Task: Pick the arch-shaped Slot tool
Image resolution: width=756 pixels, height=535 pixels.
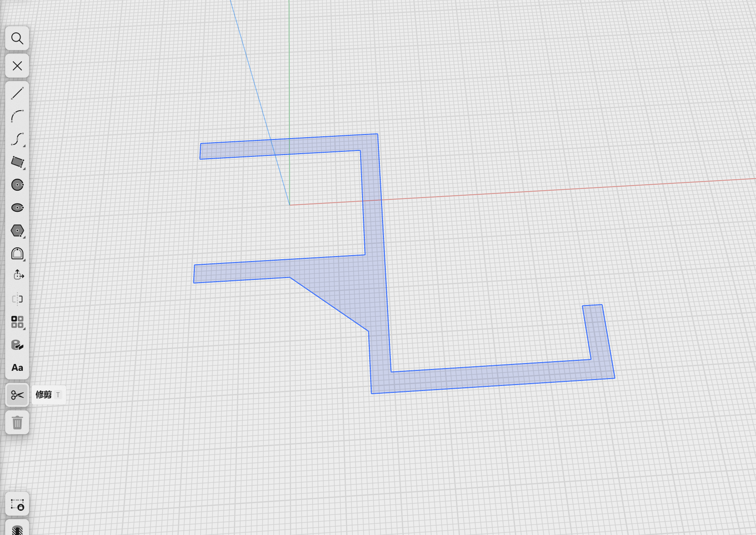Action: [x=17, y=253]
